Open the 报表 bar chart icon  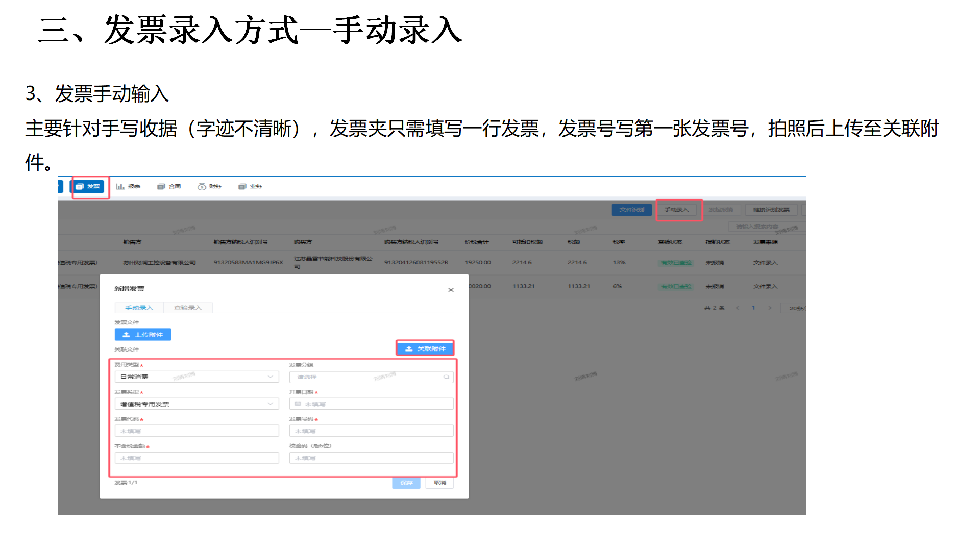click(120, 187)
